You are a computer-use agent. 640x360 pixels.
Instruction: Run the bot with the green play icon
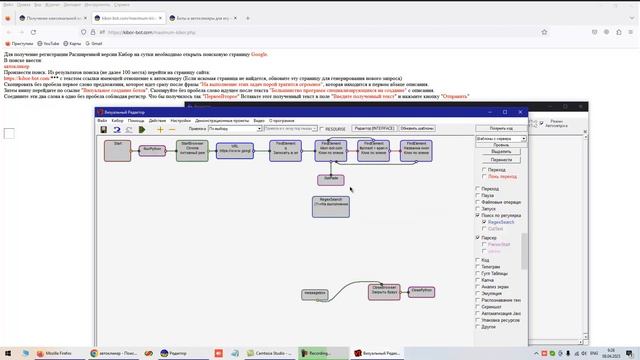142,129
